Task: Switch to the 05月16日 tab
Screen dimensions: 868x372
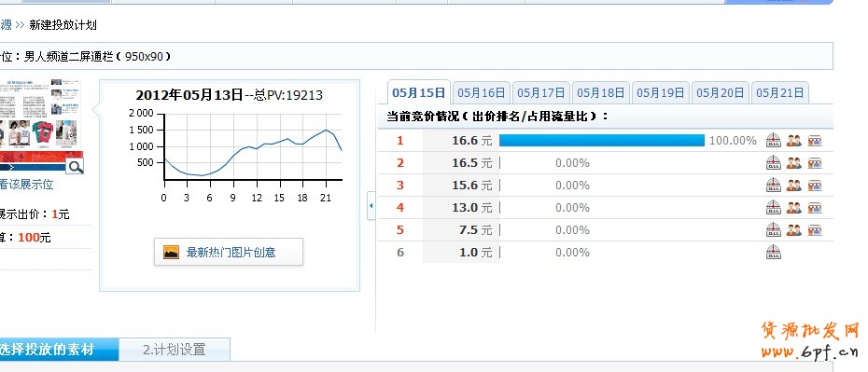Action: pyautogui.click(x=481, y=92)
